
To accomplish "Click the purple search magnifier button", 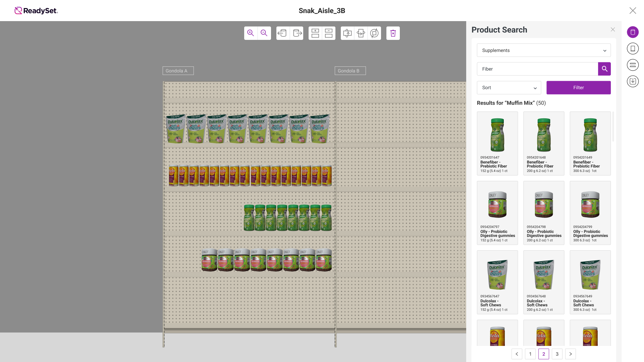I will click(x=604, y=69).
